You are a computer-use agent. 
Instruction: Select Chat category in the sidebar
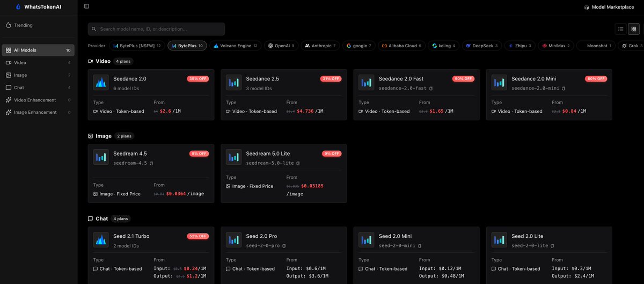click(x=39, y=88)
